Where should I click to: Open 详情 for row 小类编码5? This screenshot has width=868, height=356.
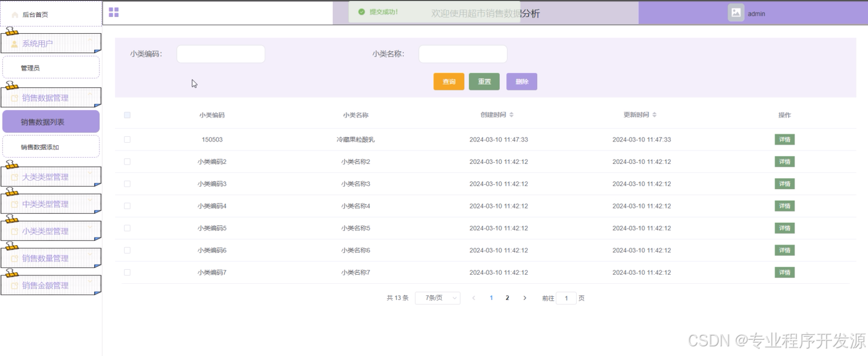tap(784, 228)
